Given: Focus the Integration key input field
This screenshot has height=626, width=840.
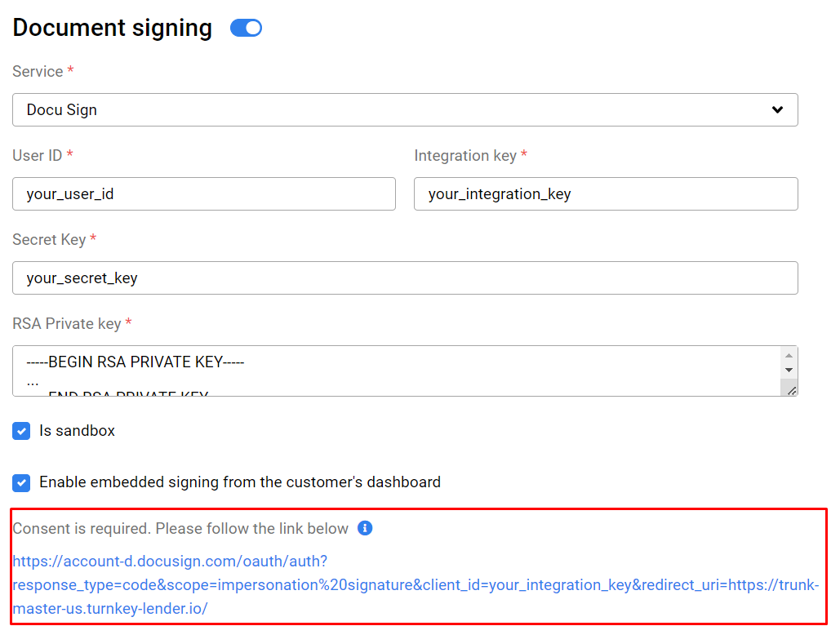Looking at the screenshot, I should [x=606, y=194].
